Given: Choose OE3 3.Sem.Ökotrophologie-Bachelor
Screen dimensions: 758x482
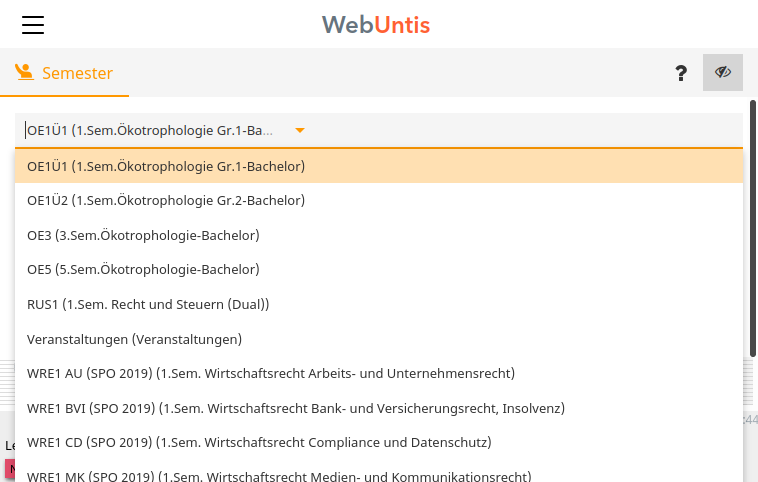Looking at the screenshot, I should [143, 235].
